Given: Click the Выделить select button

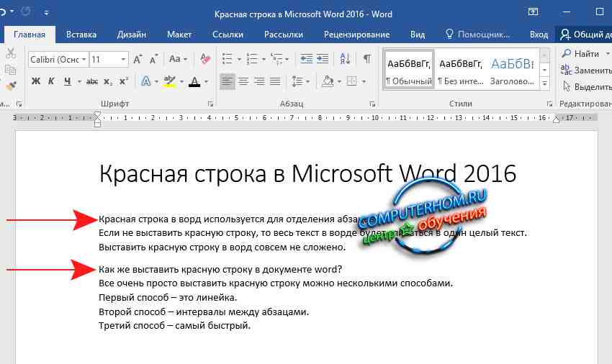Looking at the screenshot, I should (587, 86).
